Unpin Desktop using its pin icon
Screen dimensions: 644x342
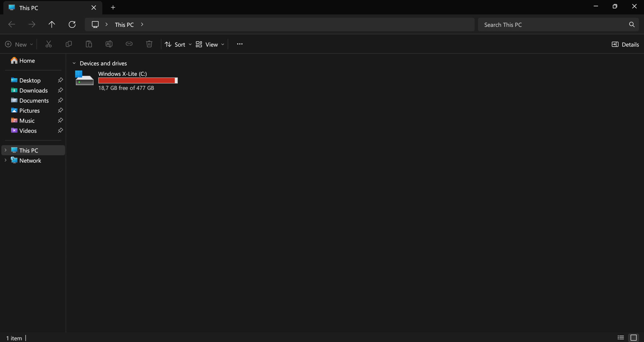pos(60,80)
